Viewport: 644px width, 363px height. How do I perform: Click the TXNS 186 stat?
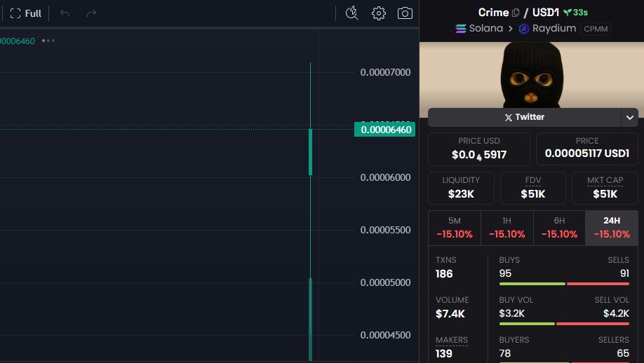coord(445,267)
